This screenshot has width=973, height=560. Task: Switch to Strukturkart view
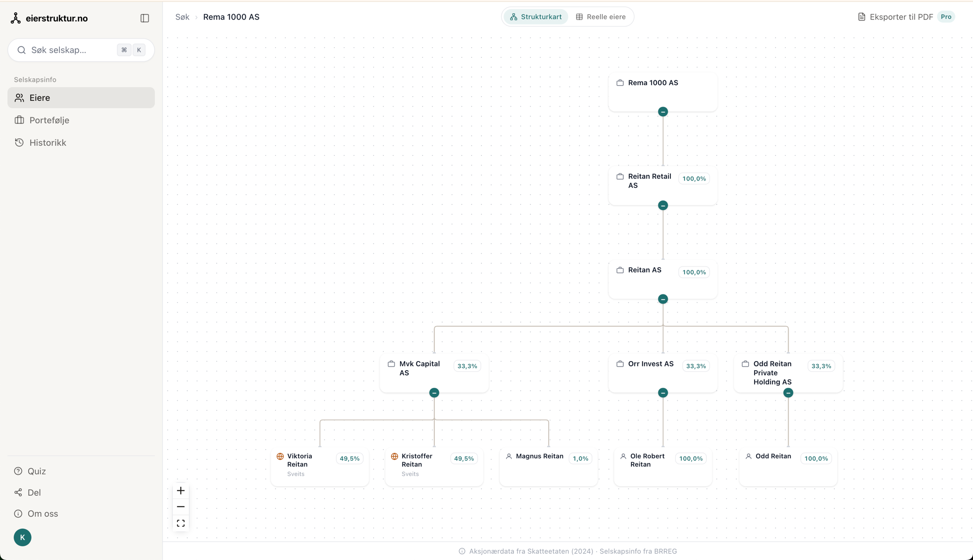point(536,17)
